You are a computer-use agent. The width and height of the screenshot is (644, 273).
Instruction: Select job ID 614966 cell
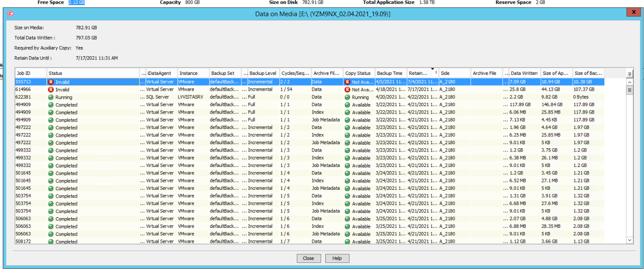pyautogui.click(x=31, y=89)
